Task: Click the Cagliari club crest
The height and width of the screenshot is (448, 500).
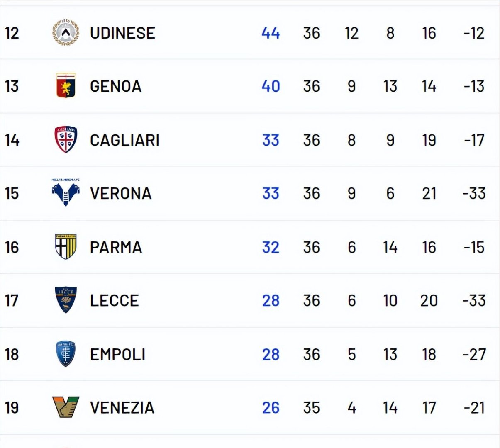Action: point(66,139)
